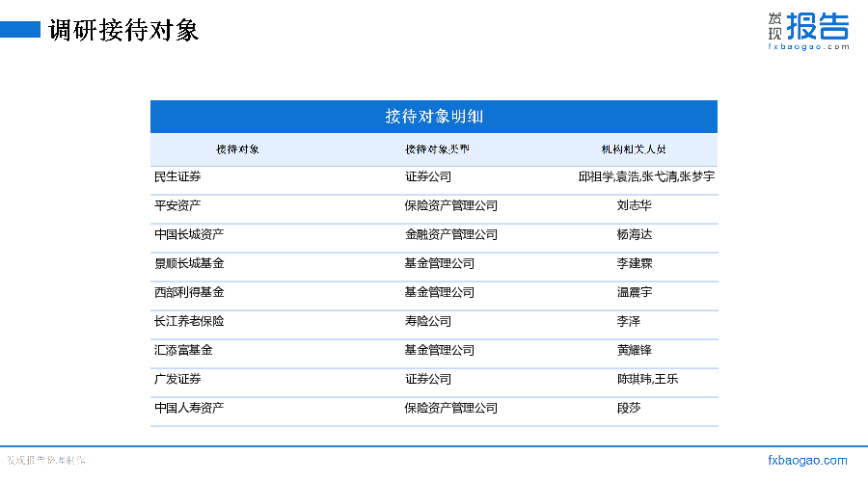Viewport: 868px width, 482px height.
Task: Select the cell 广发证券
Action: click(x=177, y=379)
